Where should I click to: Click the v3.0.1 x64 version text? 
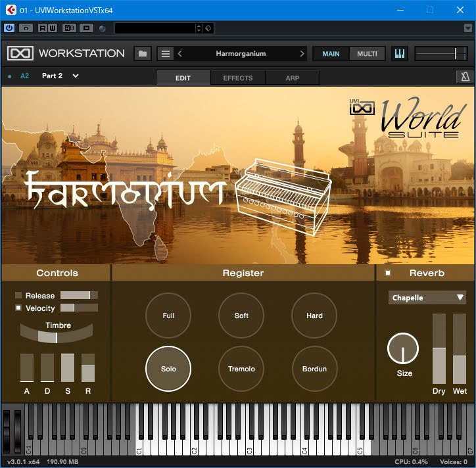(x=24, y=461)
